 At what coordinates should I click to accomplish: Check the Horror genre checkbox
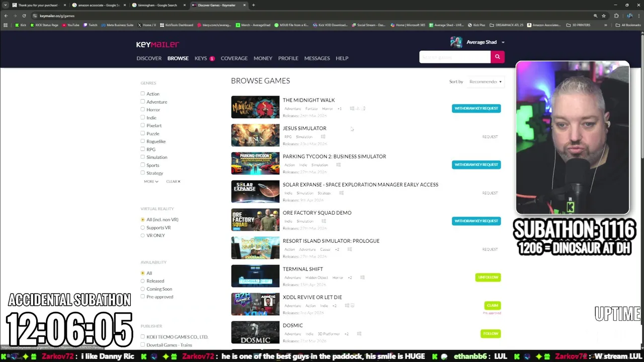tap(143, 109)
